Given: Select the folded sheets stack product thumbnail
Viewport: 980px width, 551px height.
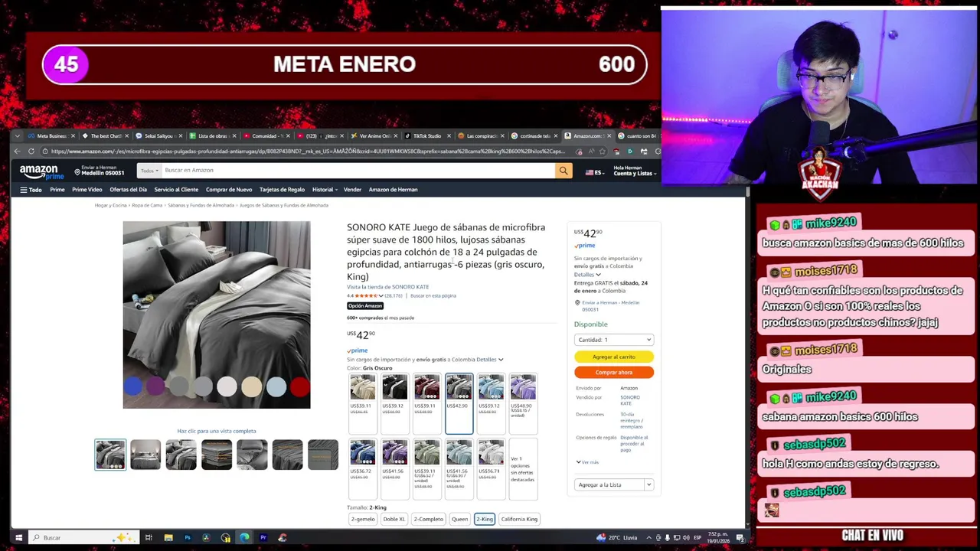Looking at the screenshot, I should [x=217, y=455].
